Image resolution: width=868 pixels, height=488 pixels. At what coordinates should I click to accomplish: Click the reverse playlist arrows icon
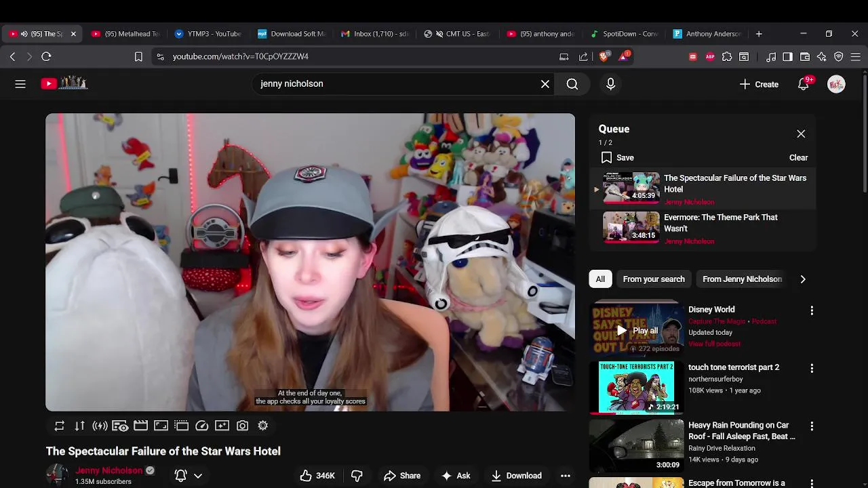(80, 426)
